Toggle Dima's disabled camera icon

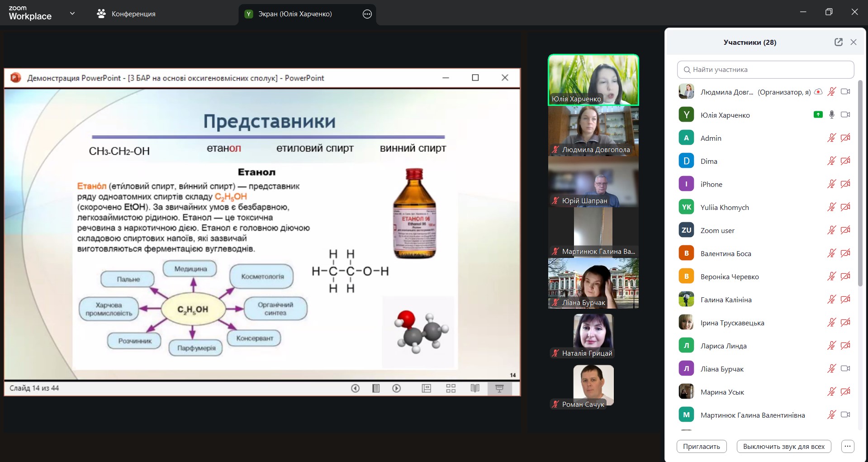pyautogui.click(x=845, y=161)
